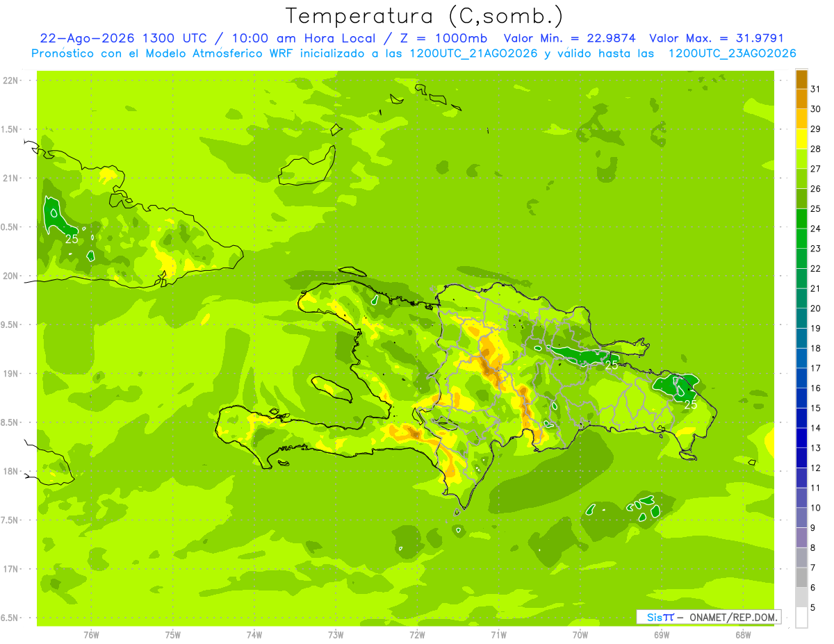Click the white swatch below legend value 5
The image size is (834, 644).
[x=801, y=618]
